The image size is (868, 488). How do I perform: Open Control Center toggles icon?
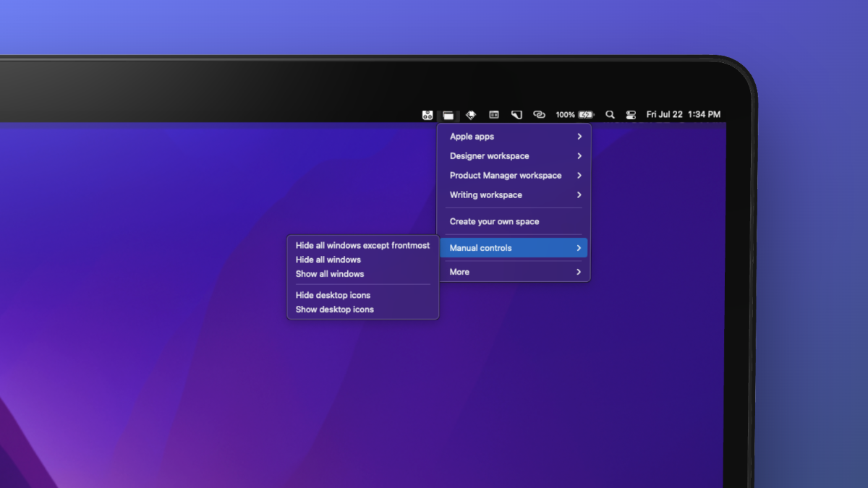click(631, 115)
